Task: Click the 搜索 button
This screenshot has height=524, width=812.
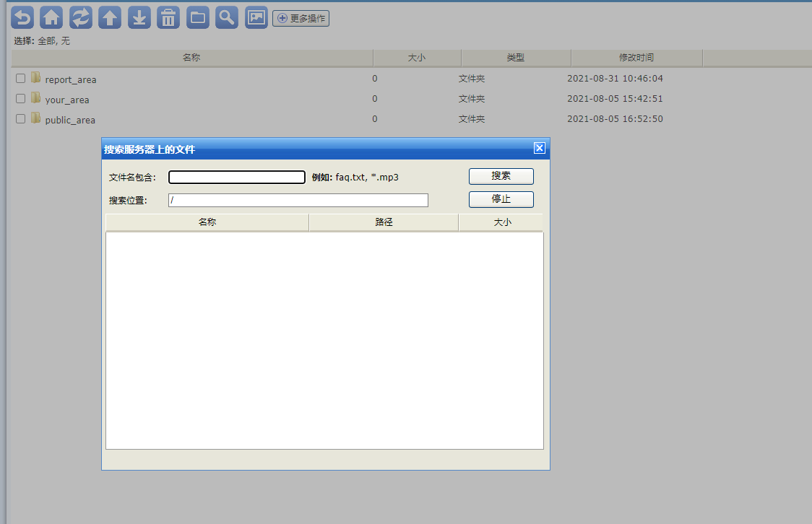Action: point(501,176)
